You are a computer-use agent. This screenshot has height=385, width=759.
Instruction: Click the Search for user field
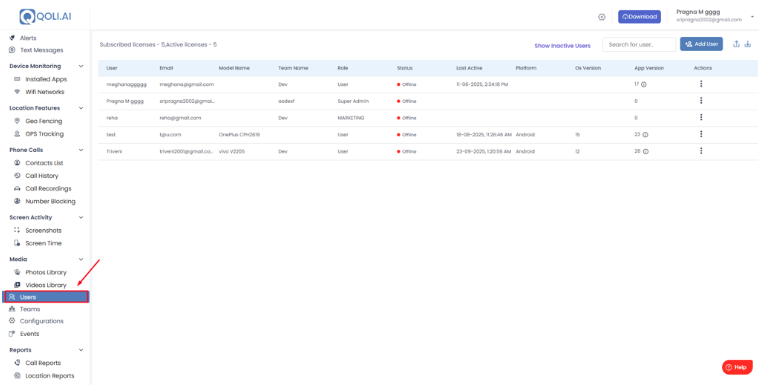click(x=639, y=45)
